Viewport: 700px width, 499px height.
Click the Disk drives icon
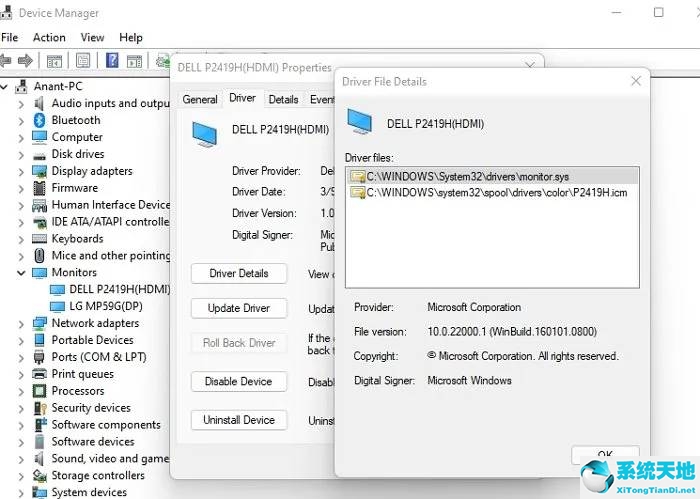(x=39, y=155)
